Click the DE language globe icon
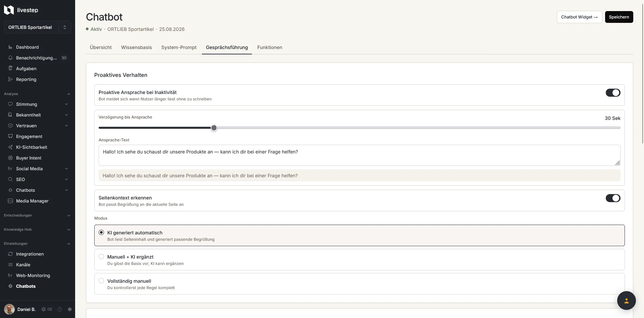Screen dimensions: 644x318 44,309
